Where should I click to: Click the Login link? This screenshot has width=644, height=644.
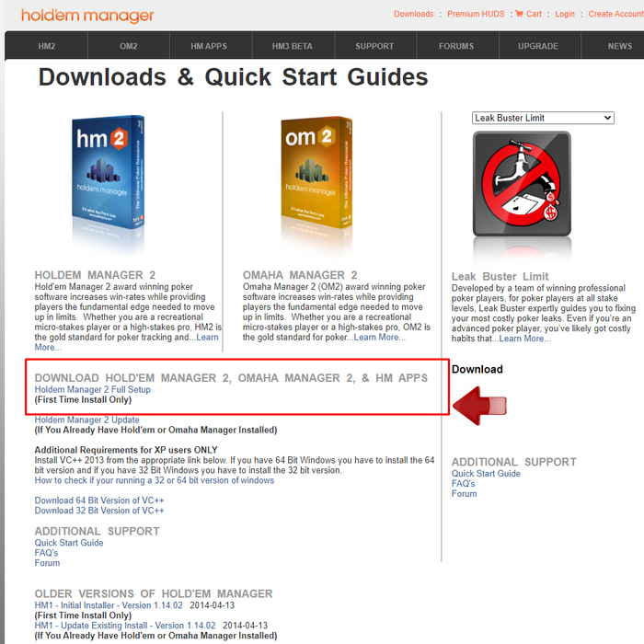coord(565,14)
